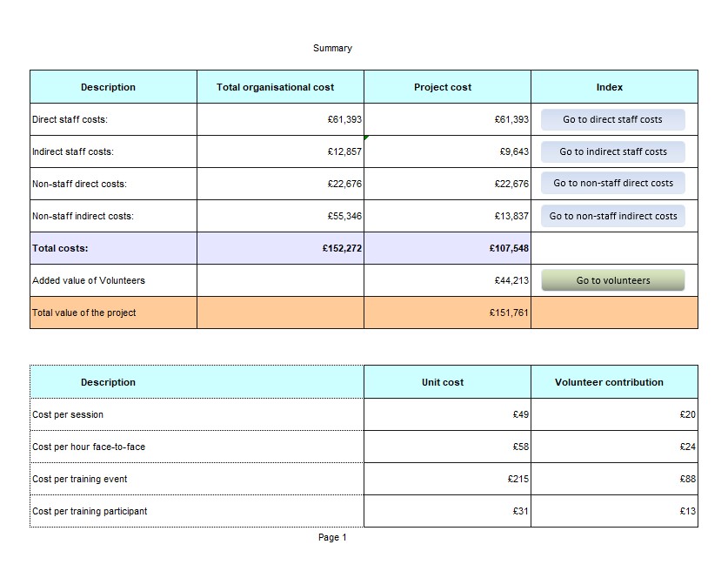Select the £107,548 total project cost
This screenshot has width=728, height=578.
[x=448, y=248]
